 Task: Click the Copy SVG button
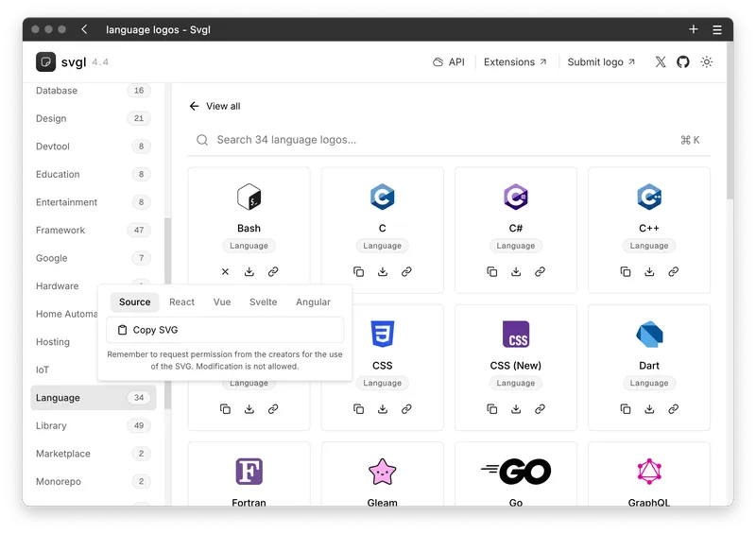click(x=225, y=330)
